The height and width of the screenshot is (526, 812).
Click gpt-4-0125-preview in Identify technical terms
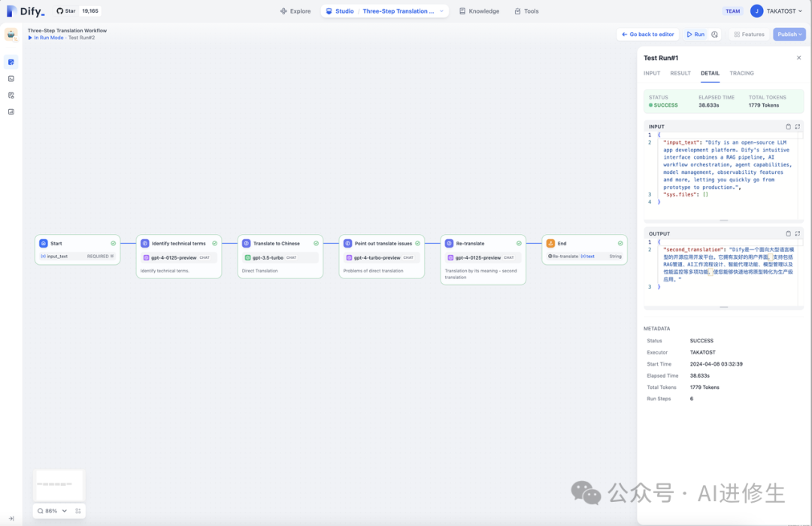[179, 257]
